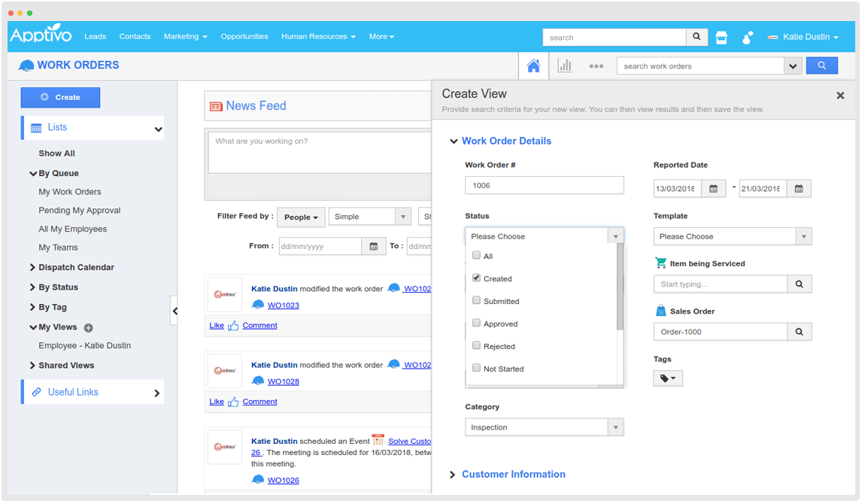The width and height of the screenshot is (865, 504).
Task: Open the From date calendar in feed filter
Action: pos(375,247)
